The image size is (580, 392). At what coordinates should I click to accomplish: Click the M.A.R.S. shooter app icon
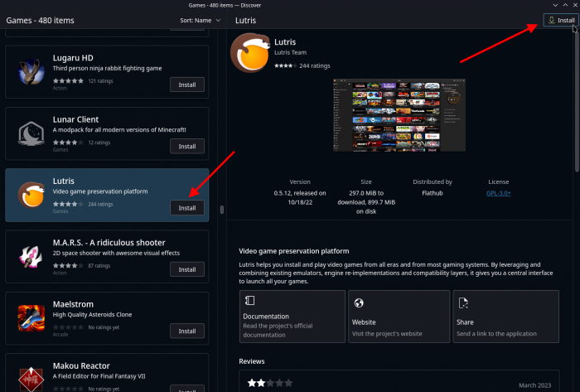[31, 257]
